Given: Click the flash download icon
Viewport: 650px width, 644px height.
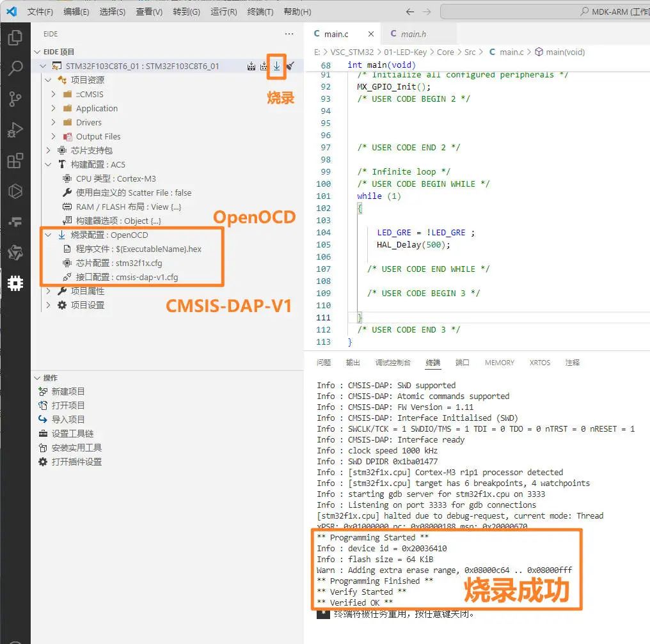Looking at the screenshot, I should click(276, 66).
